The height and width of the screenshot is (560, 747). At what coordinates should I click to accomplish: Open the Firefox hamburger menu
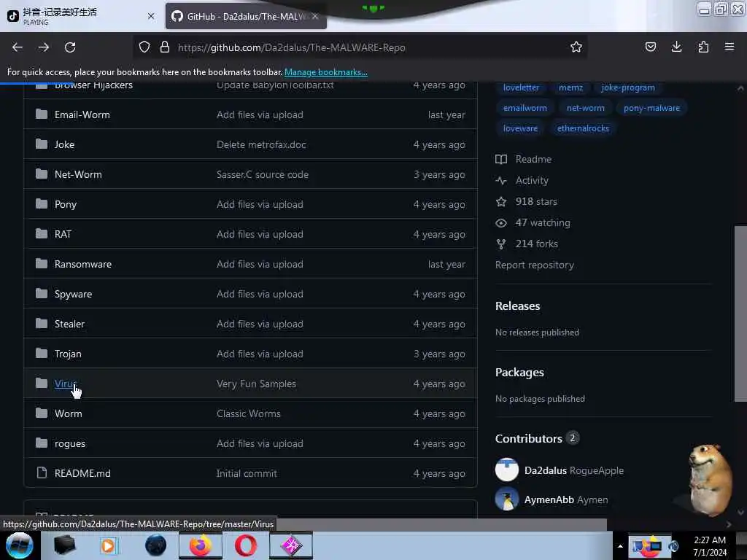(x=729, y=47)
